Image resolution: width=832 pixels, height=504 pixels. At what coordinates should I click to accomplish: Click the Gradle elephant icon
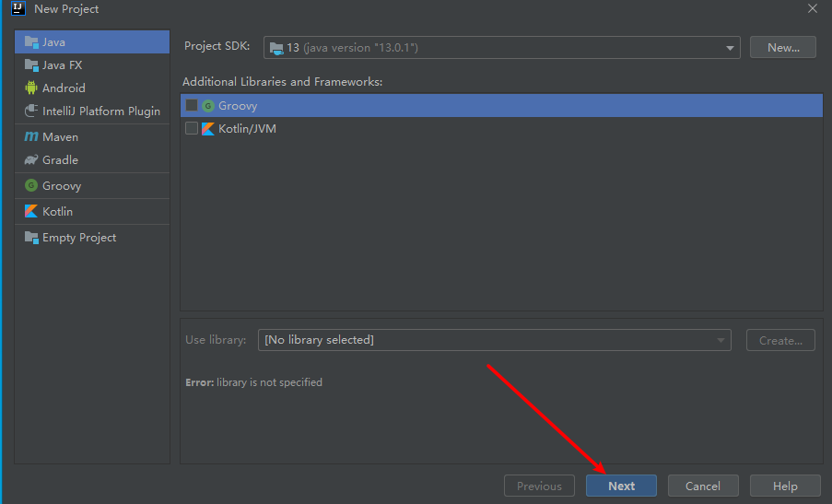click(x=31, y=159)
